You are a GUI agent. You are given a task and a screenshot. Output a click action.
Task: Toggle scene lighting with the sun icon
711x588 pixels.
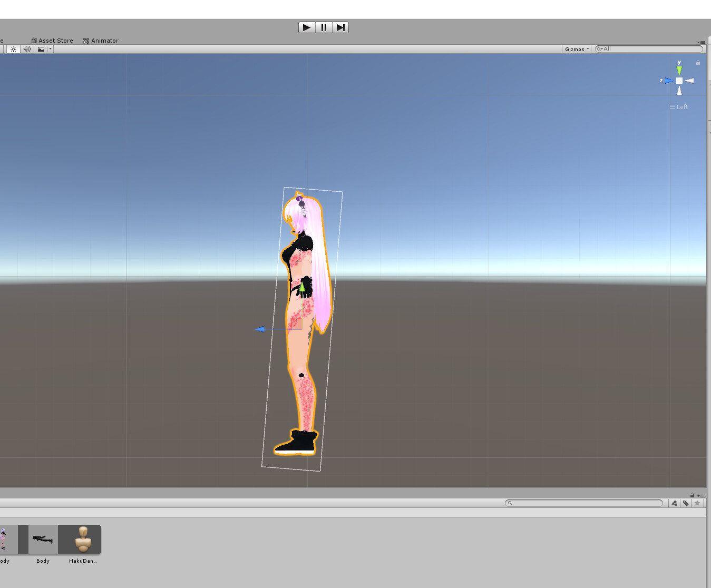click(x=13, y=49)
